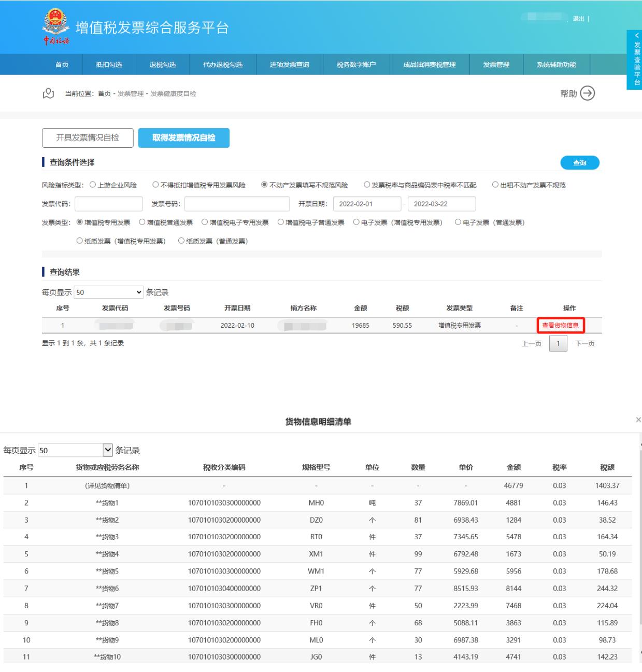Image resolution: width=642 pixels, height=672 pixels.
Task: Close the 货物信息明细清单 dialog
Action: coord(638,419)
